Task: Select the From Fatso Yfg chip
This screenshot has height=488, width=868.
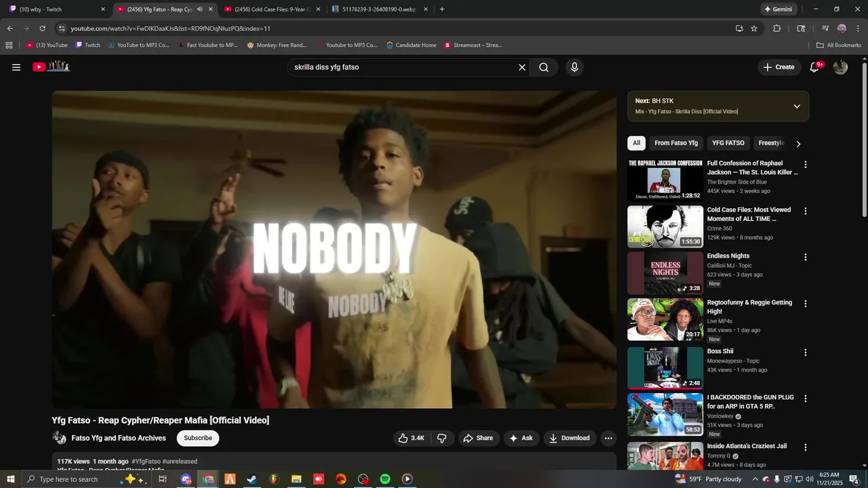Action: point(676,143)
